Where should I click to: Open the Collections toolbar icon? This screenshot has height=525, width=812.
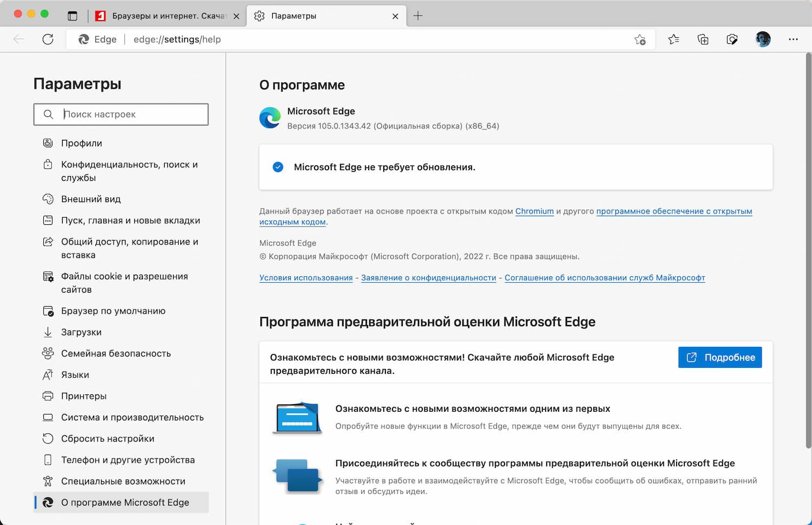(x=703, y=39)
